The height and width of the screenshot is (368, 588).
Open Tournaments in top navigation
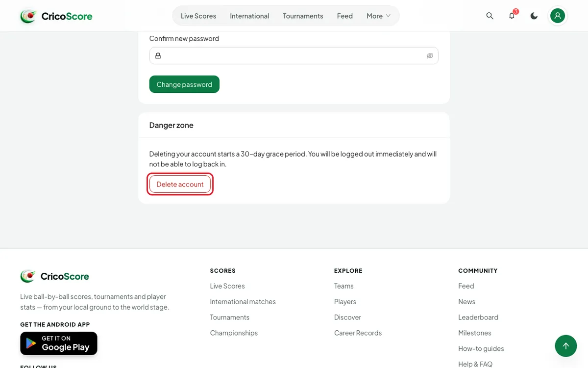(x=303, y=16)
